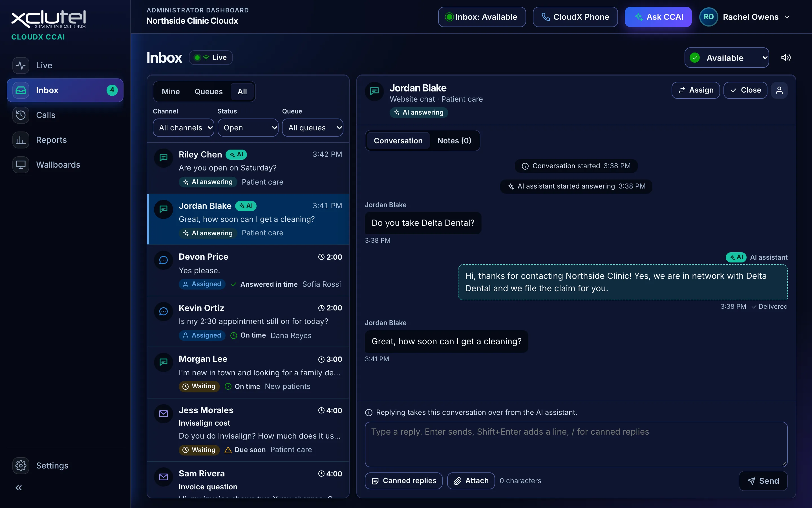This screenshot has width=812, height=508.
Task: Click the Xclutel Communications logo
Action: [x=49, y=19]
